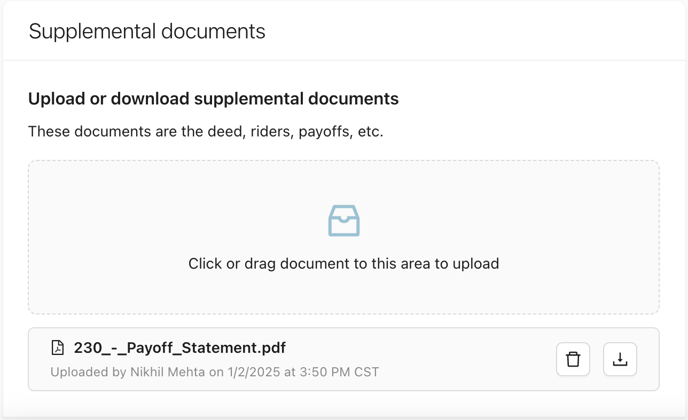Click the Supplemental documents card header
688x420 pixels.
click(344, 31)
